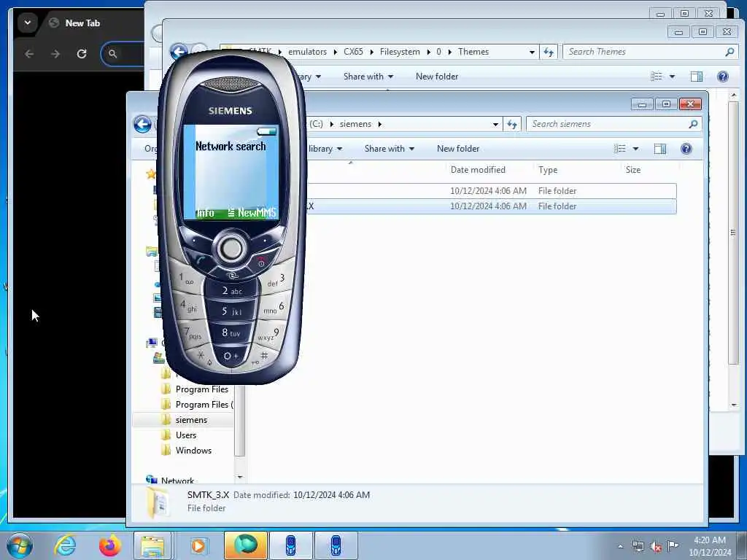Open the Share with menu in the siemens window

coord(390,149)
